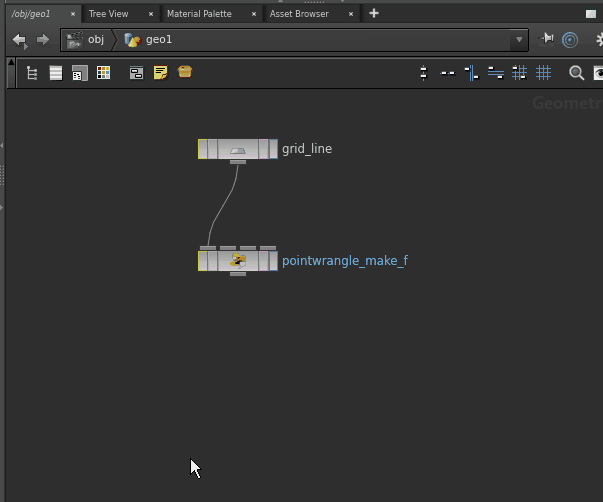Select the pointwrangle_make_f node label
The width and height of the screenshot is (603, 502).
pyautogui.click(x=344, y=261)
